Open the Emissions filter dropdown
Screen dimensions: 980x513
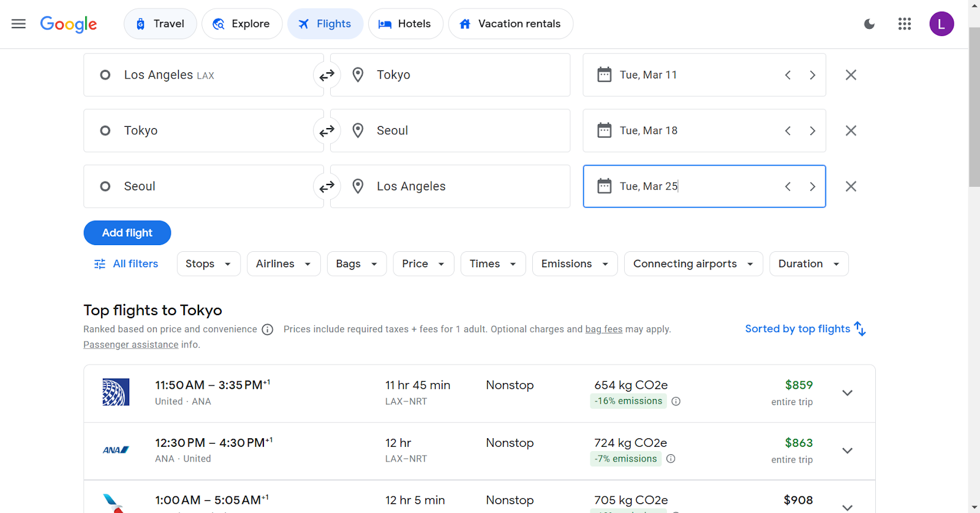[575, 264]
